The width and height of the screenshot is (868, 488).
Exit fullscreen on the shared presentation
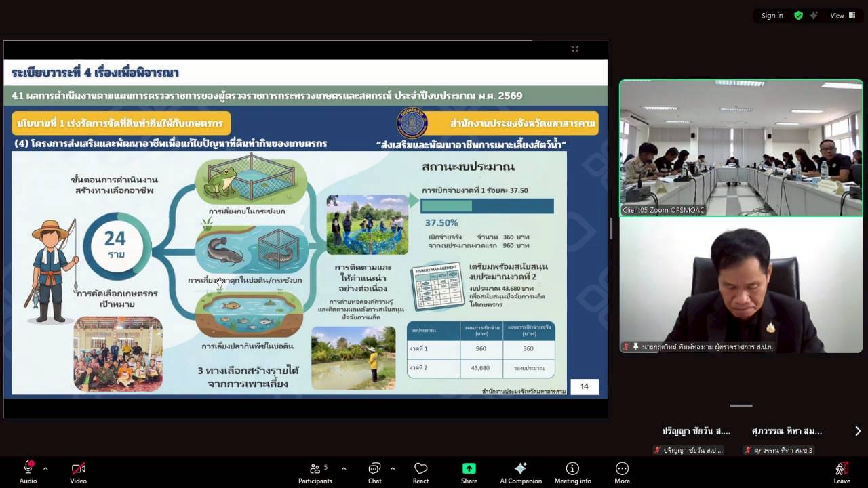574,49
